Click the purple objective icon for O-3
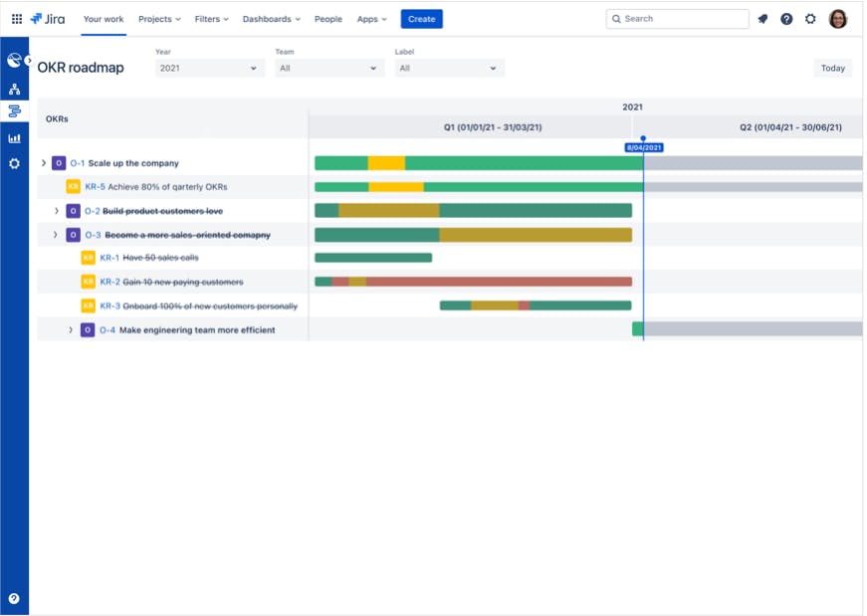 (73, 235)
